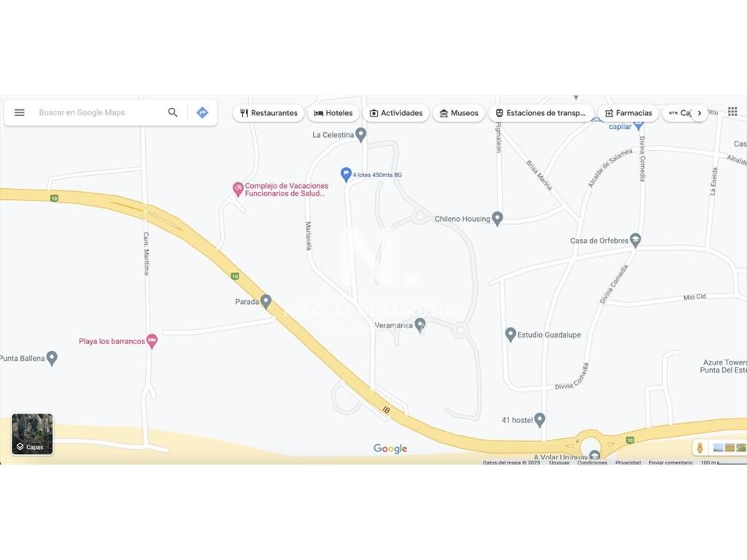Image resolution: width=747 pixels, height=560 pixels.
Task: Expand more category chips with right chevron
Action: [x=700, y=113]
